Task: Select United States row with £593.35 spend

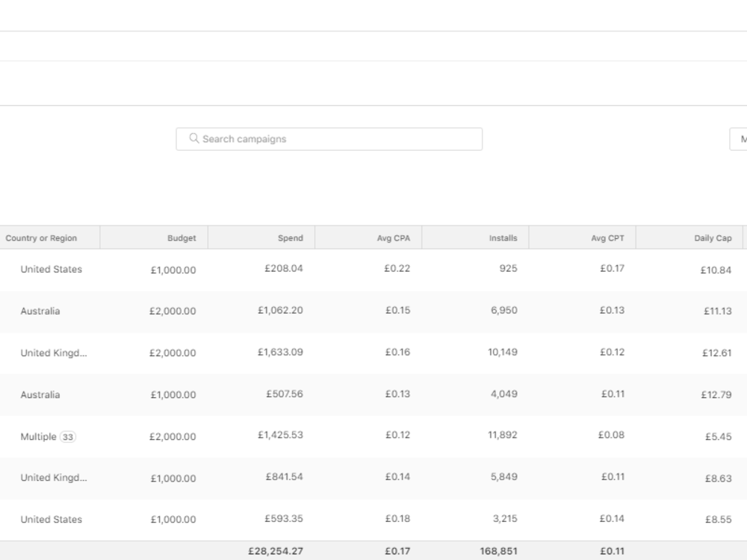Action: pos(373,520)
